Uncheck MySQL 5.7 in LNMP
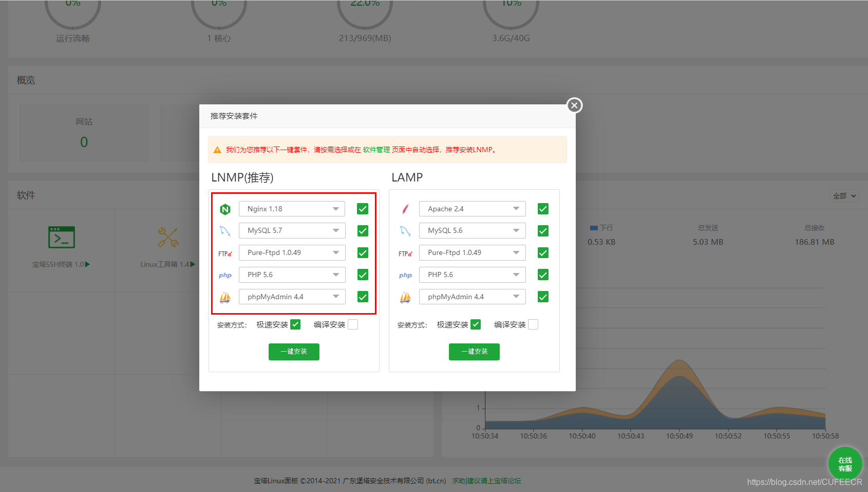Viewport: 868px width, 492px height. [363, 231]
